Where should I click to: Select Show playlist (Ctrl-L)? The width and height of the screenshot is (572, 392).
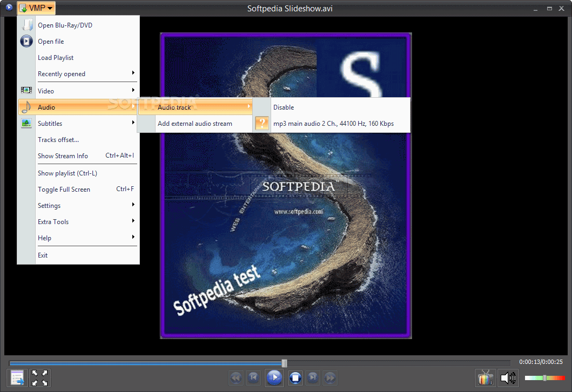point(78,173)
